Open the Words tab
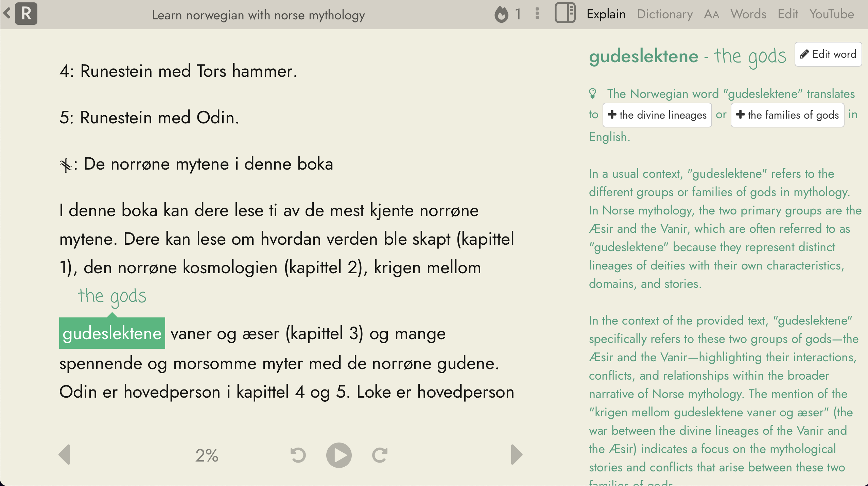Image resolution: width=868 pixels, height=486 pixels. (x=748, y=14)
